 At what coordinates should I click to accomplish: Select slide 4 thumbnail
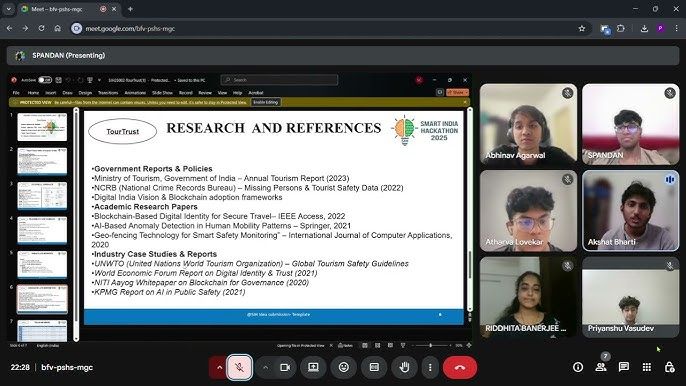pos(42,230)
